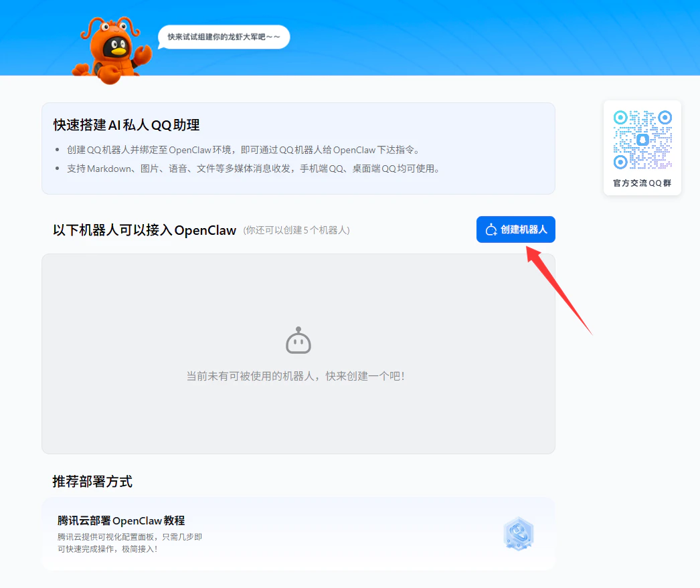This screenshot has height=588, width=700.
Task: Click description 腾讯云提供可视化配置面板
Action: pos(130,543)
